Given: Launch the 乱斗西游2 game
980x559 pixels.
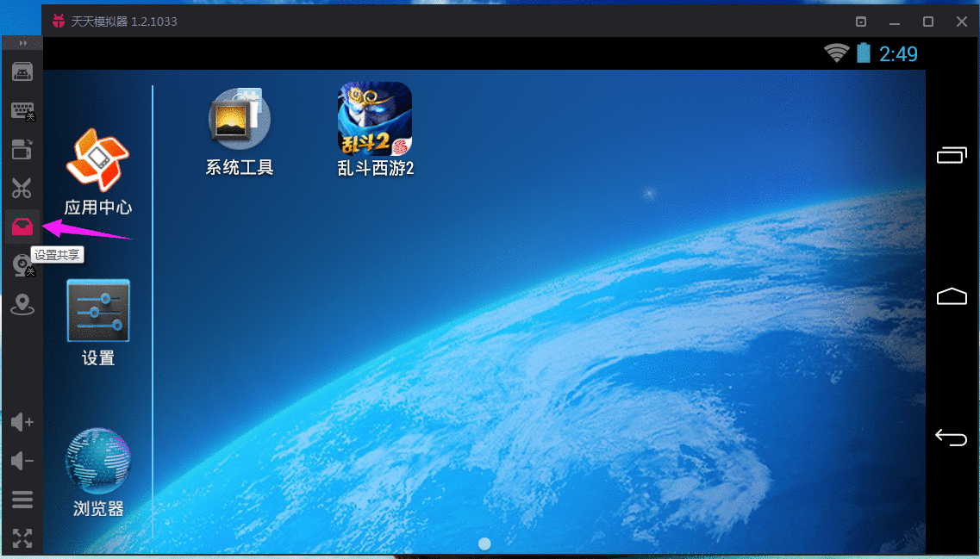Looking at the screenshot, I should [x=374, y=118].
